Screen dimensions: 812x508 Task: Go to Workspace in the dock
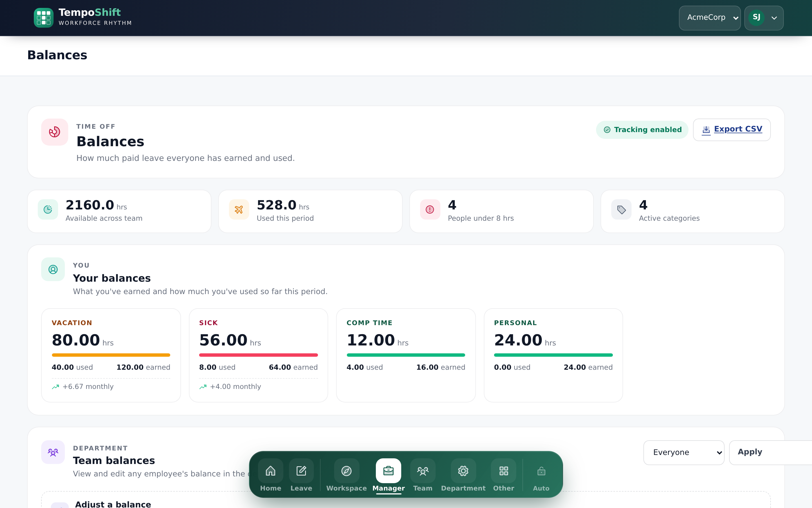[346, 476]
